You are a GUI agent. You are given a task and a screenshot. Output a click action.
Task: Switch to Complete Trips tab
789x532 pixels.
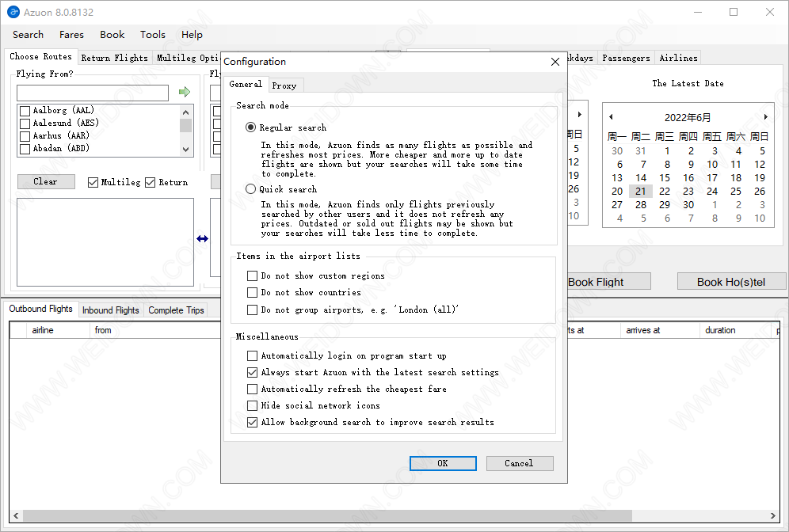[x=176, y=310]
